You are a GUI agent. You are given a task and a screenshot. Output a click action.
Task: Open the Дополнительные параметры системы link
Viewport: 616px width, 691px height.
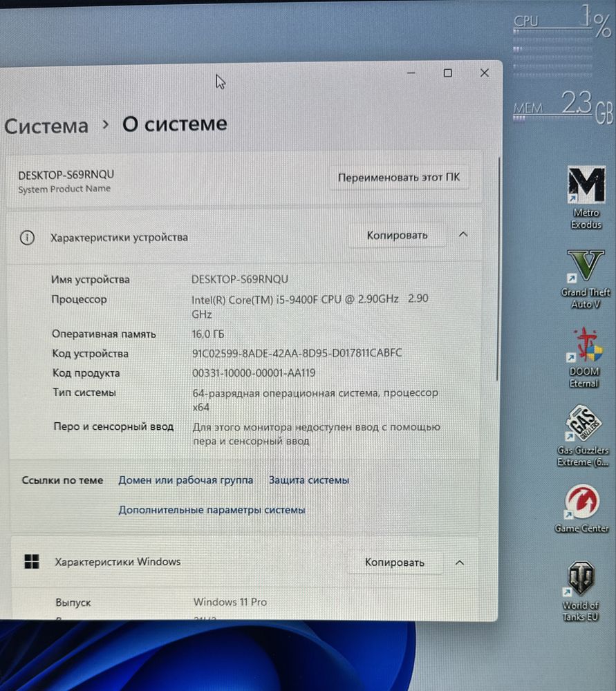212,510
